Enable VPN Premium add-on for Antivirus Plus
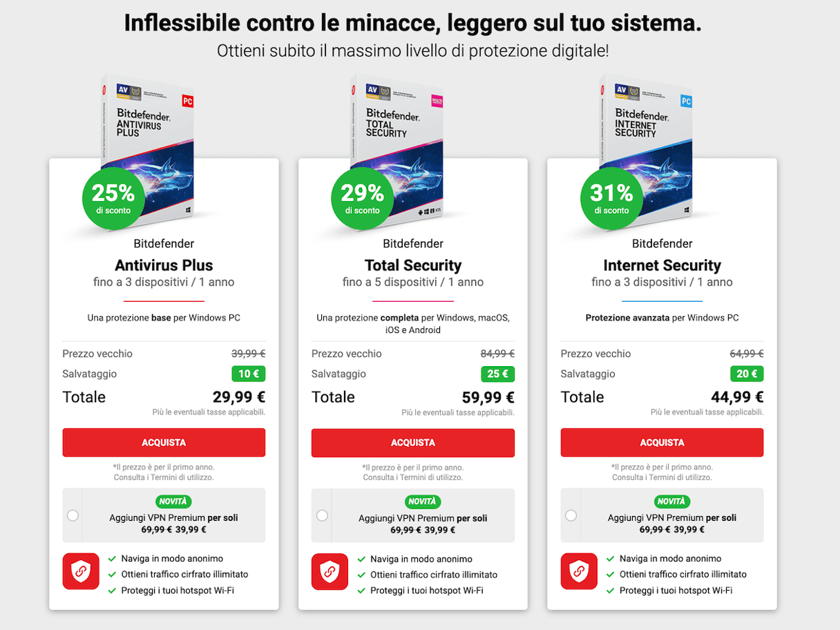Image resolution: width=840 pixels, height=630 pixels. (73, 515)
